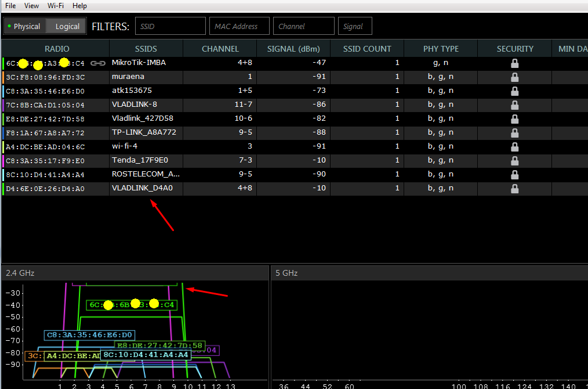Click the lock icon in Tenda_17F9E0 row

click(515, 161)
